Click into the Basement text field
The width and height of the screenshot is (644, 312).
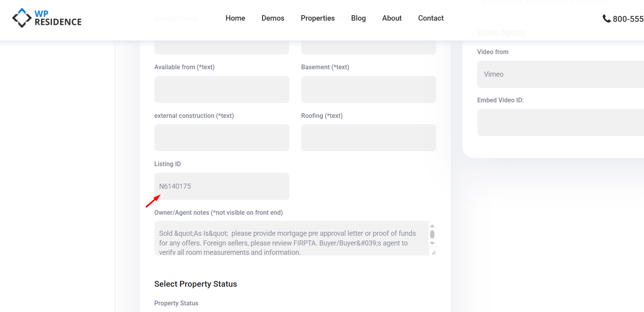(369, 89)
